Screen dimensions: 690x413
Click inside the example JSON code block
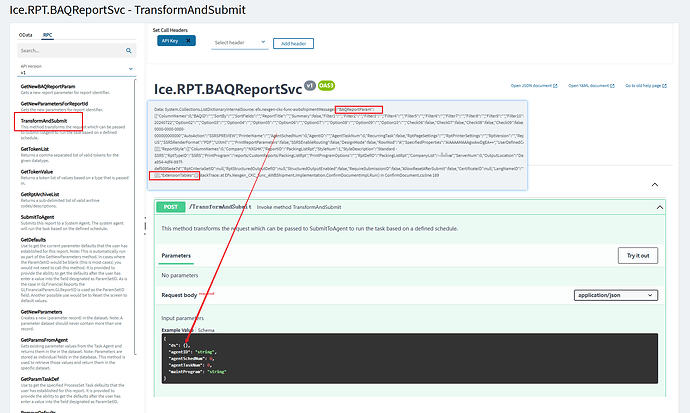(410, 358)
